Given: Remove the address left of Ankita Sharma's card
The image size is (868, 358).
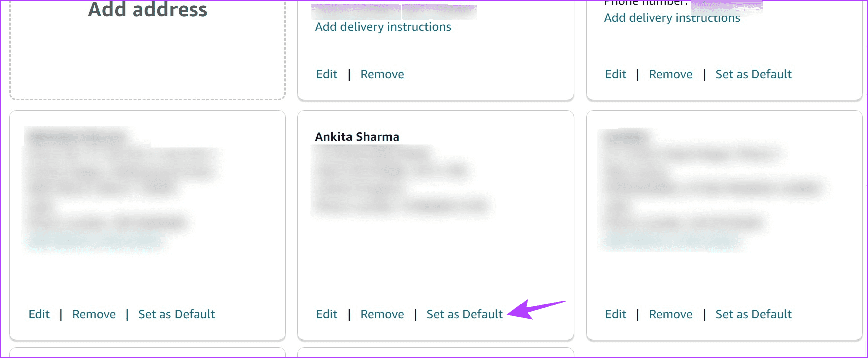Looking at the screenshot, I should pyautogui.click(x=94, y=314).
